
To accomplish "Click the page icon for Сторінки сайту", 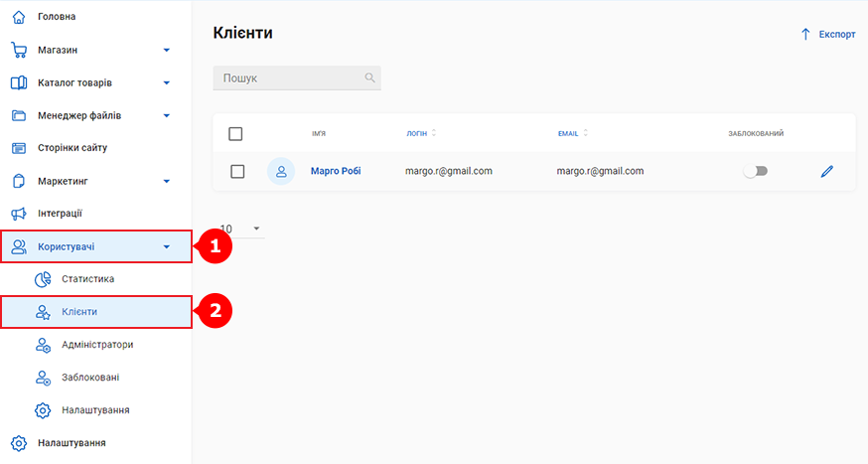I will (18, 148).
